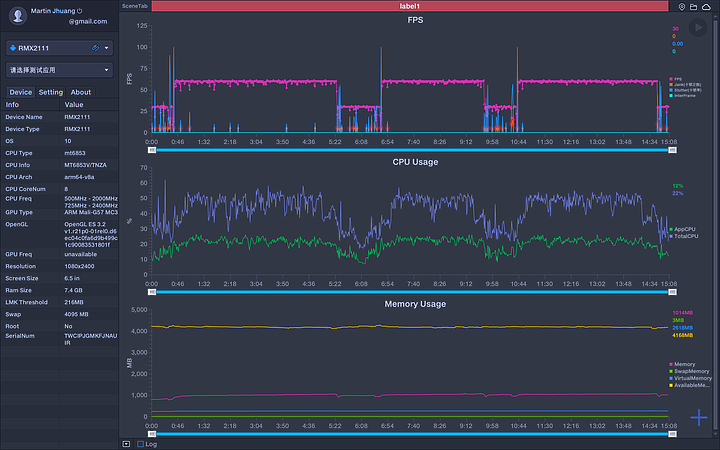This screenshot has height=450, width=720.
Task: Select the GPU Type value ARM Mali-G57 MC3
Action: pyautogui.click(x=91, y=212)
